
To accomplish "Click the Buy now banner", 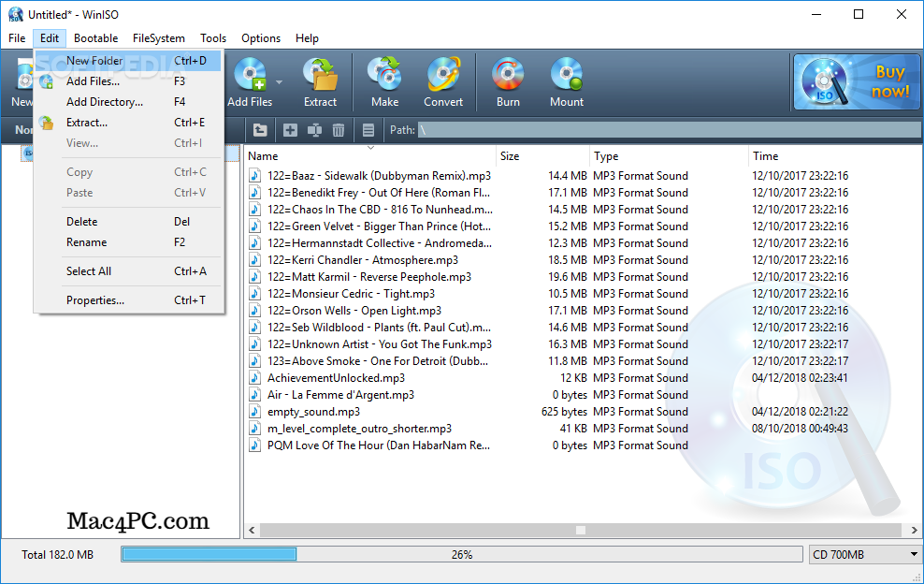I will [857, 82].
